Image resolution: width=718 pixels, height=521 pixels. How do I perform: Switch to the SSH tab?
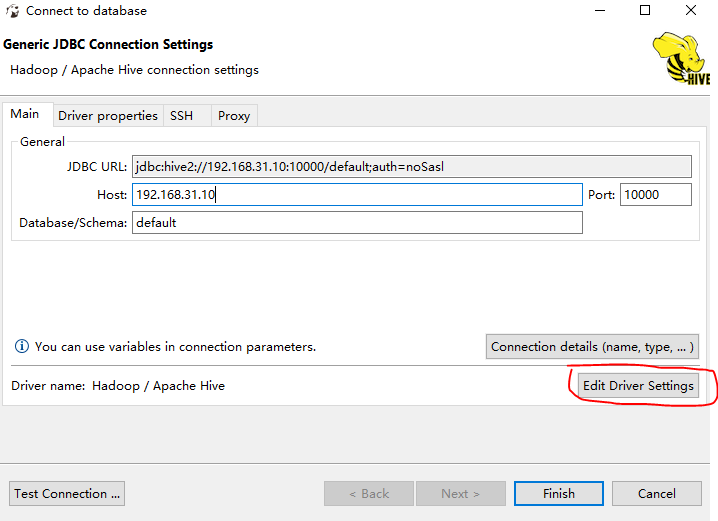181,116
